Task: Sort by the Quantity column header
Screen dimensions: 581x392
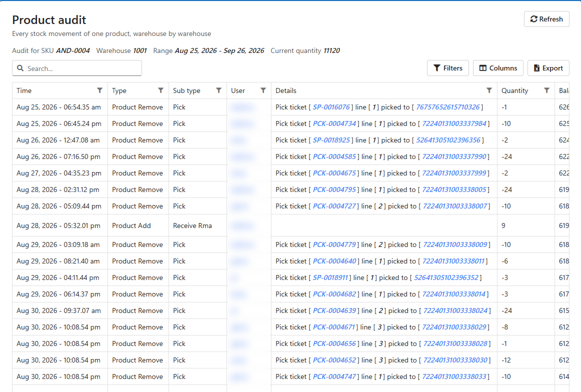Action: tap(514, 90)
